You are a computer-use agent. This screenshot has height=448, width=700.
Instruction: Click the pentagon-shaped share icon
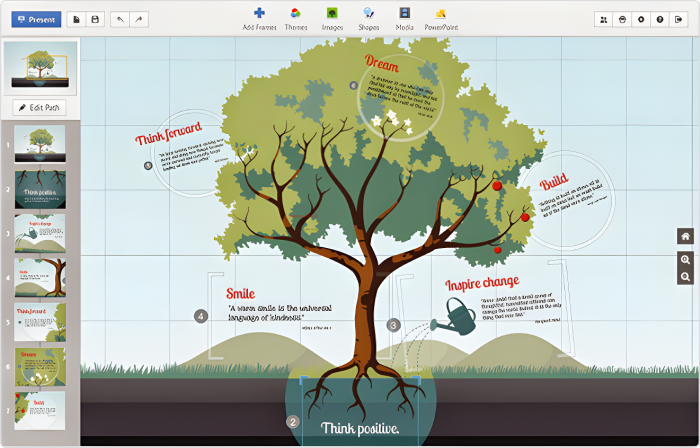coord(622,20)
